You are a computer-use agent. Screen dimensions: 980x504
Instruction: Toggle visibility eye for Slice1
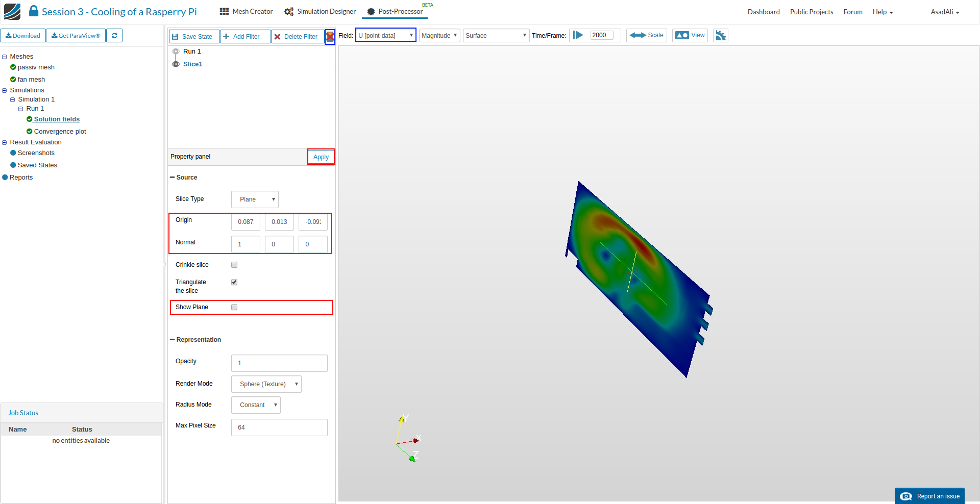tap(176, 64)
